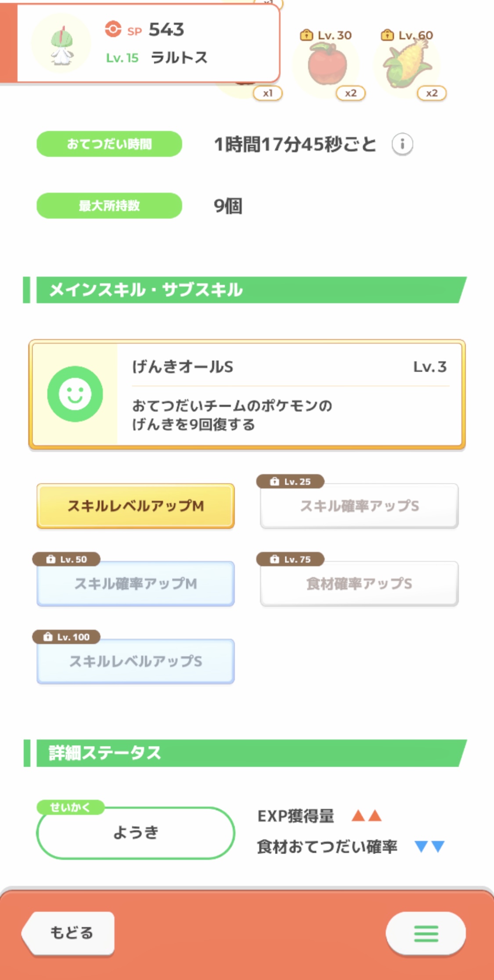Tap the locked 食材確率アップS sub skill
The width and height of the screenshot is (494, 980).
click(x=359, y=584)
